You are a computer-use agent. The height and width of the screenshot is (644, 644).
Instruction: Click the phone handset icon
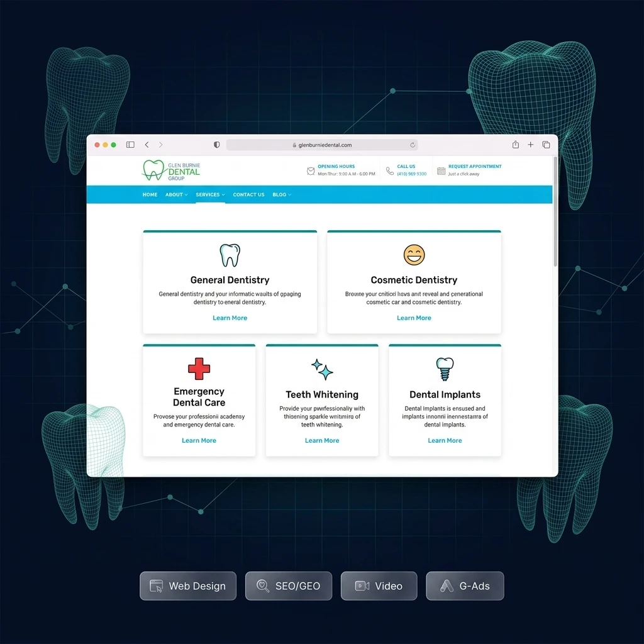[x=390, y=171]
